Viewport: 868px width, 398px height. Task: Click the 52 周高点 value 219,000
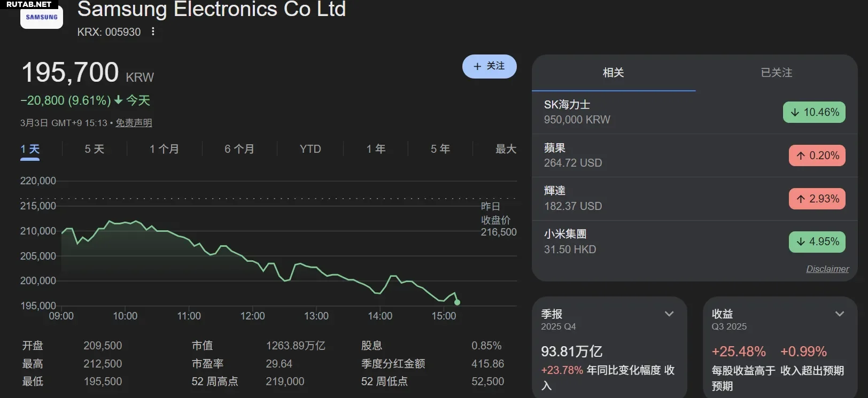(x=285, y=381)
